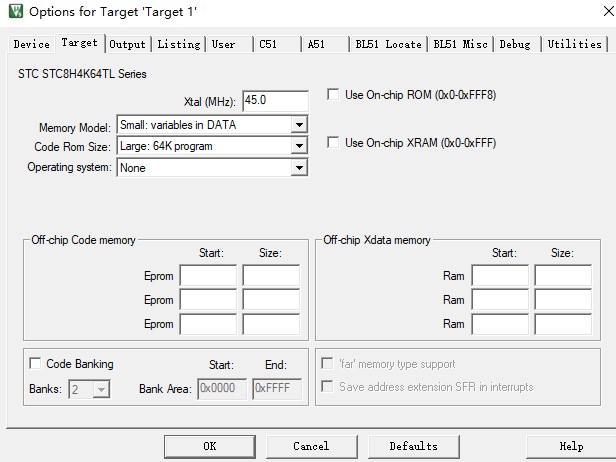Enable Use On-chip ROM checkbox

tap(333, 95)
